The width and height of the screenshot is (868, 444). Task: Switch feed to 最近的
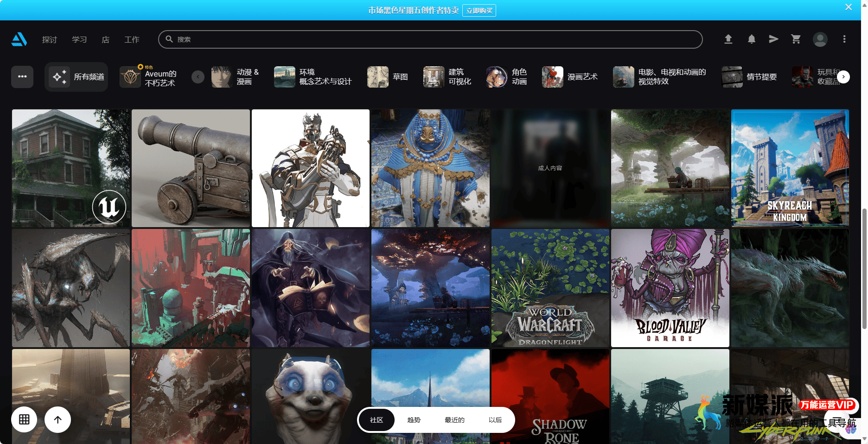pyautogui.click(x=454, y=420)
